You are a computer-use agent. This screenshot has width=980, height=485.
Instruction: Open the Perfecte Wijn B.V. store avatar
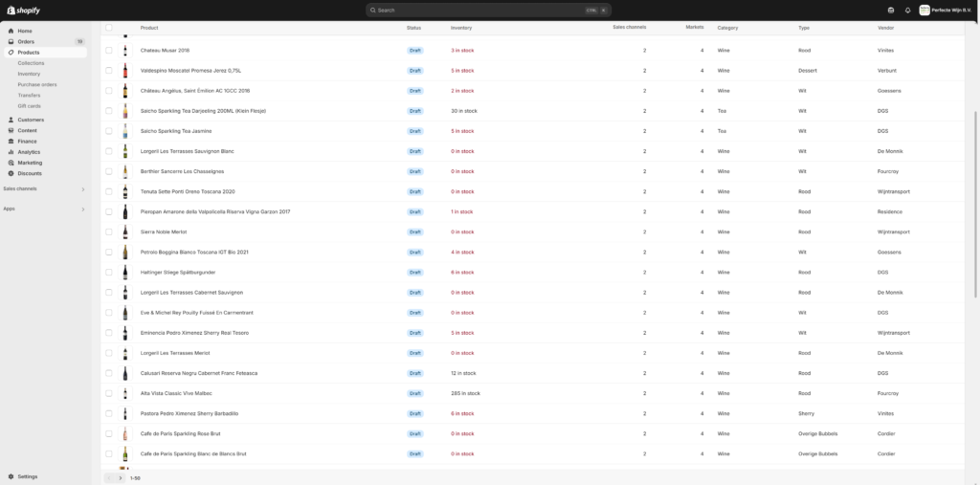pos(924,10)
